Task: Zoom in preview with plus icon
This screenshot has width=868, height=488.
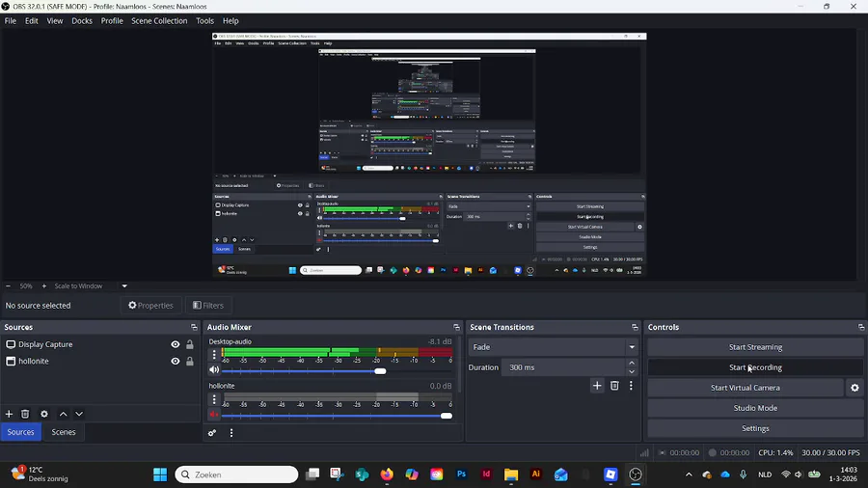Action: (44, 286)
